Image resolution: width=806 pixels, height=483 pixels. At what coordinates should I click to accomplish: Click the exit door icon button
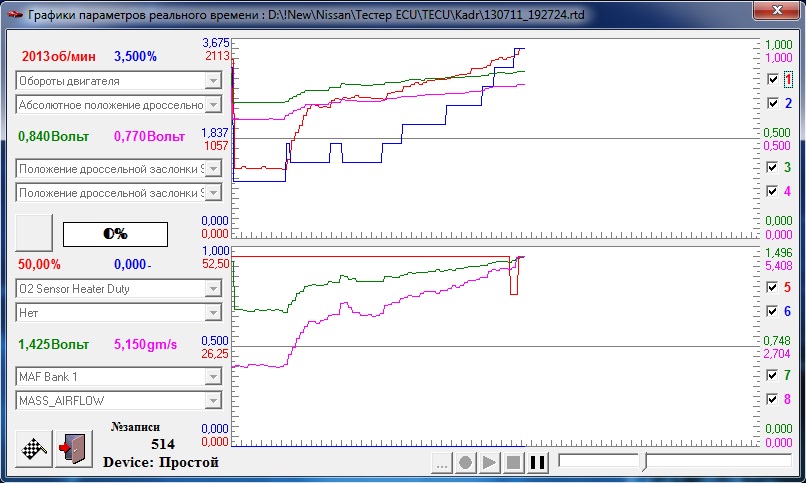(74, 449)
